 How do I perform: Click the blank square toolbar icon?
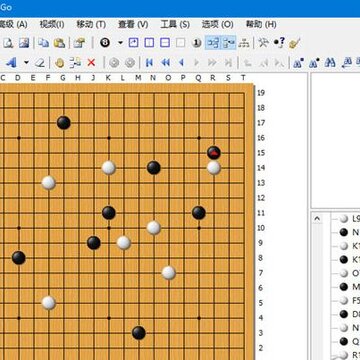pyautogui.click(x=180, y=43)
